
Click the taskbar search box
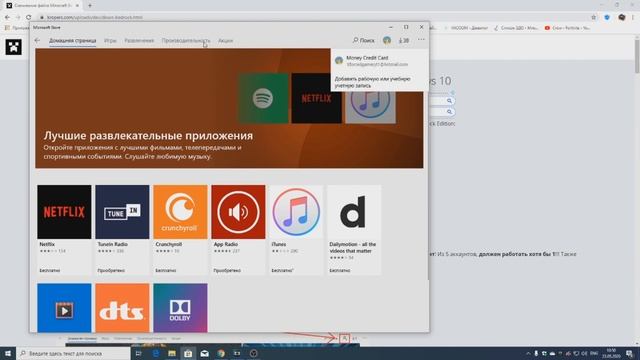coord(73,353)
